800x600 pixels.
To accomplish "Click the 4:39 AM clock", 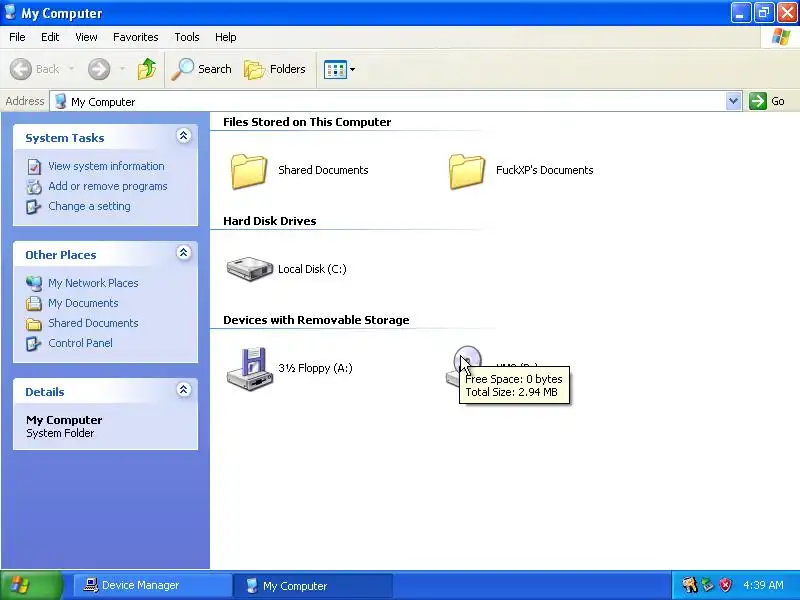I will [763, 585].
